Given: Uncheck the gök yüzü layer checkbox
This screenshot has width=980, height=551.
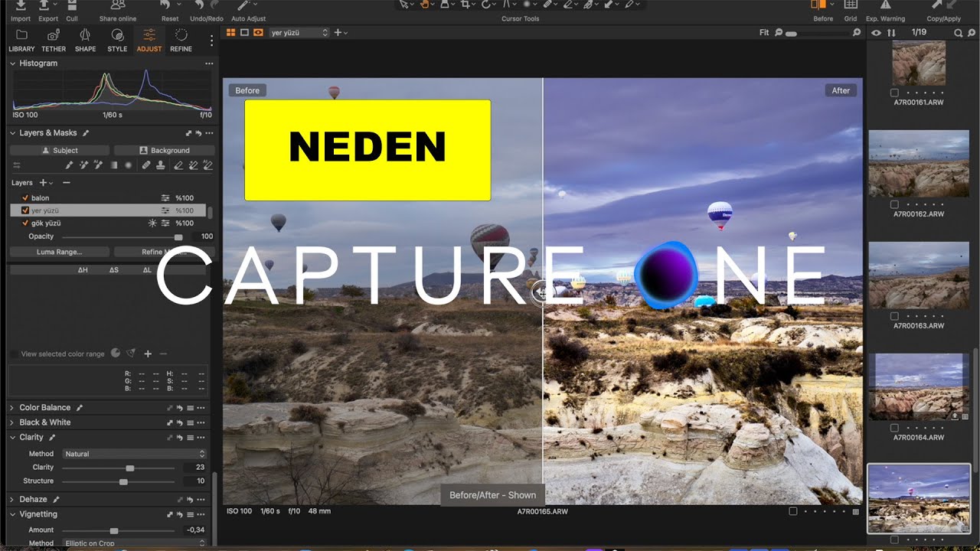Looking at the screenshot, I should point(25,223).
